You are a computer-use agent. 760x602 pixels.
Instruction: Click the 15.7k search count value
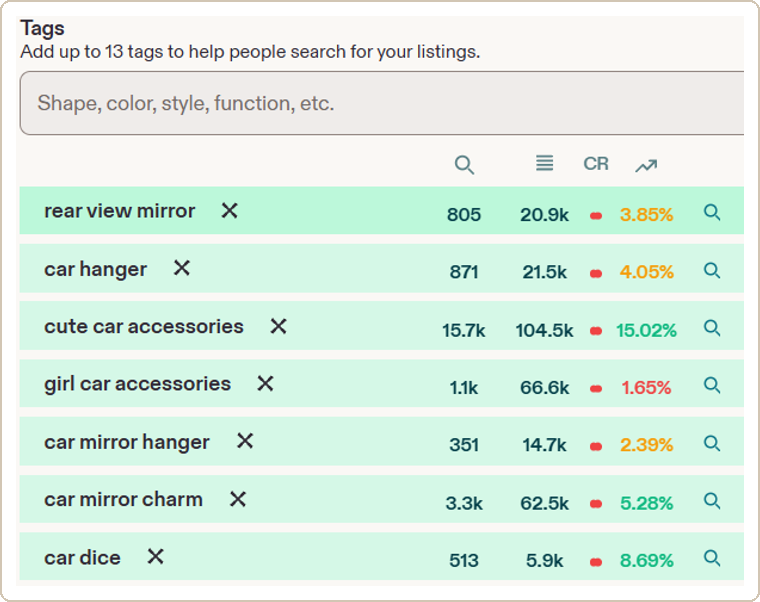(x=463, y=331)
